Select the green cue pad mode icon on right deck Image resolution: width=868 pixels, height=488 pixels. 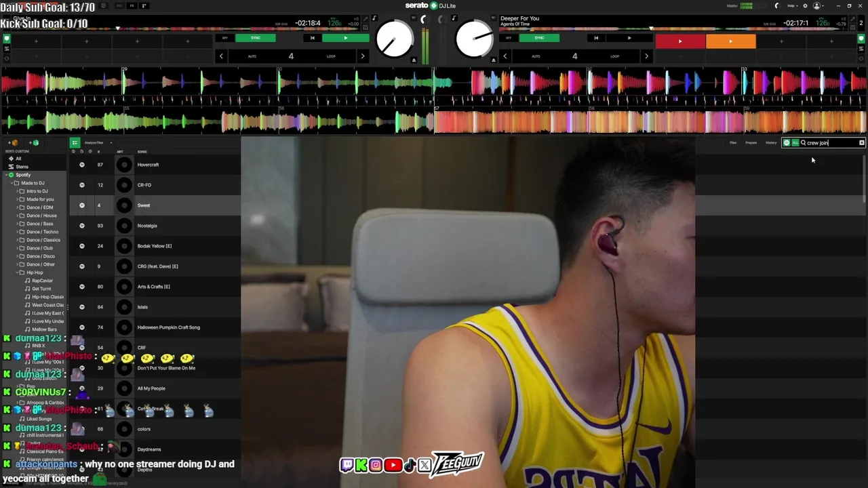click(x=862, y=39)
